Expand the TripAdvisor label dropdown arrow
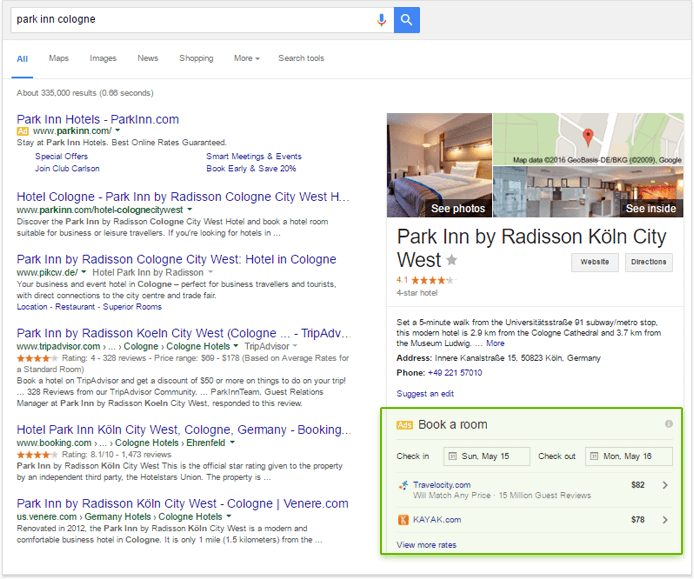This screenshot has height=579, width=694. [295, 346]
